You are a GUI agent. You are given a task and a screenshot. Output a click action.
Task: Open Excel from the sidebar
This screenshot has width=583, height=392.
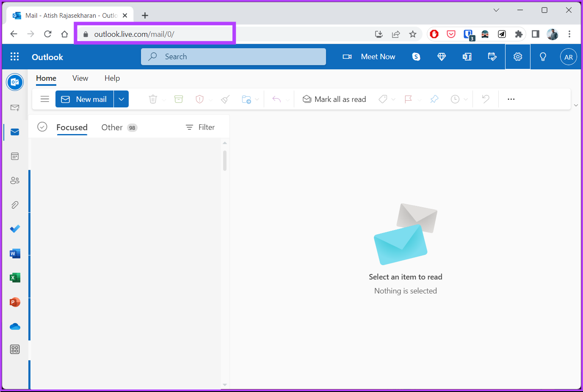15,277
